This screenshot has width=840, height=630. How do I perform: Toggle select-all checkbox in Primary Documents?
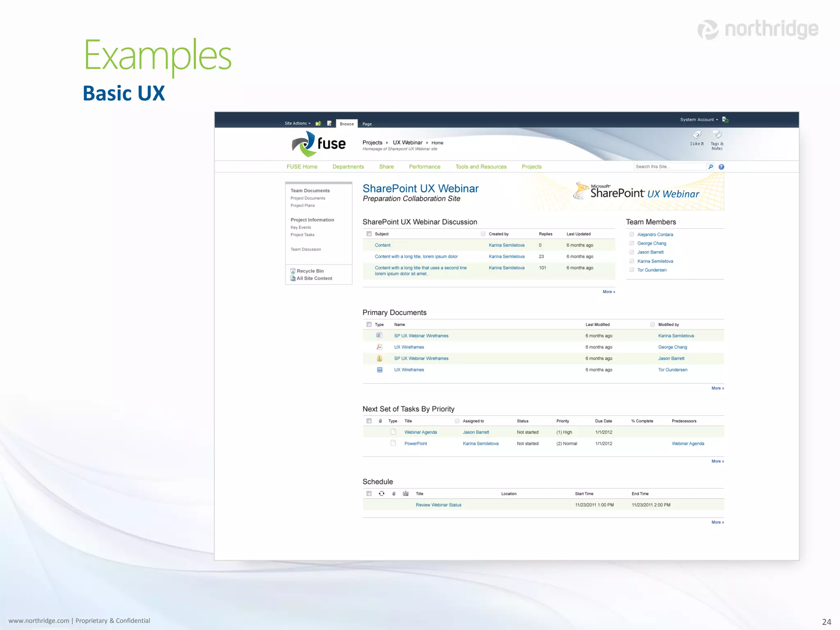point(369,324)
